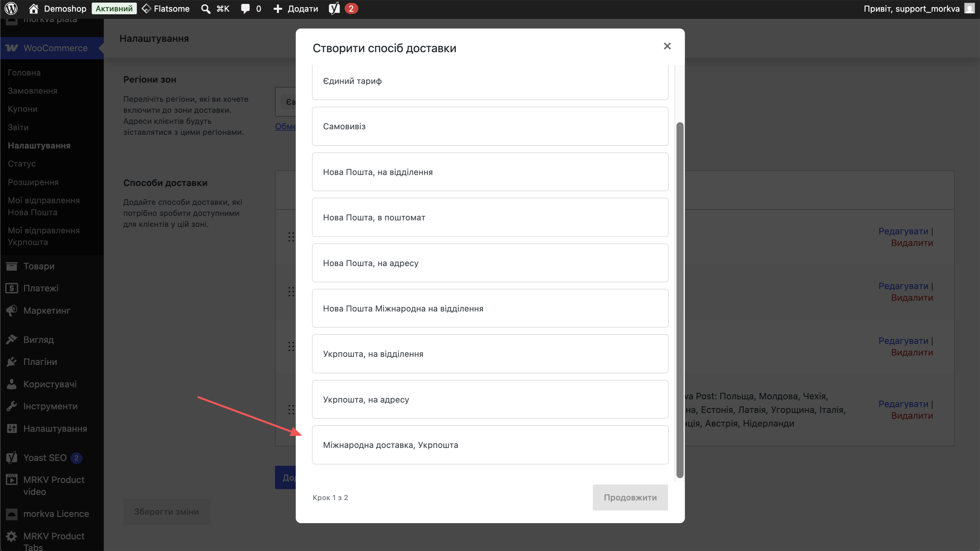Open Купони submenu item
980x551 pixels.
pos(22,109)
